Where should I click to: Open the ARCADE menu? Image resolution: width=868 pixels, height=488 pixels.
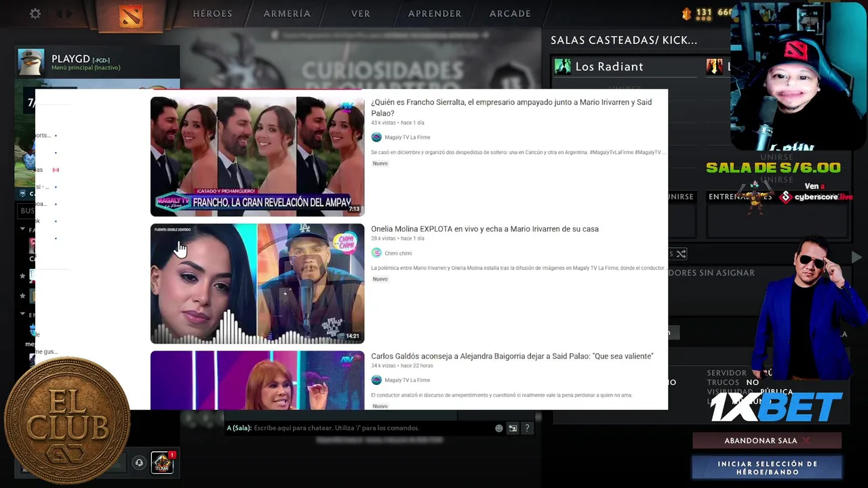point(510,14)
